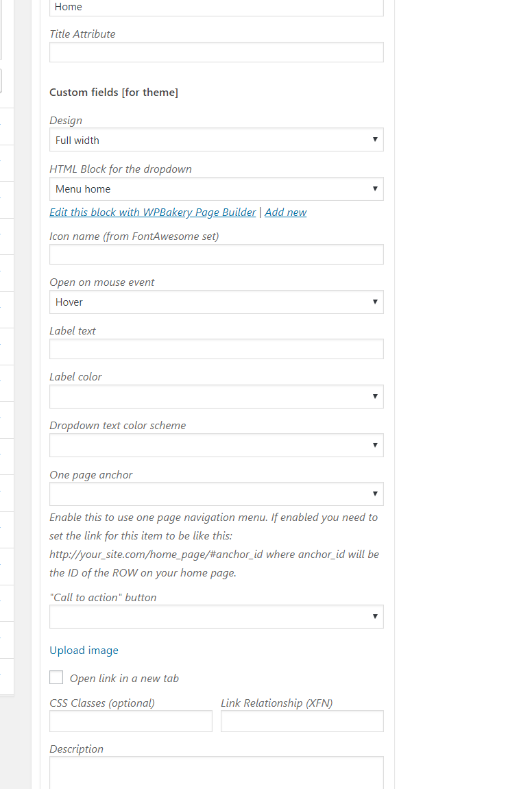Click inside the Description text area

pyautogui.click(x=216, y=773)
